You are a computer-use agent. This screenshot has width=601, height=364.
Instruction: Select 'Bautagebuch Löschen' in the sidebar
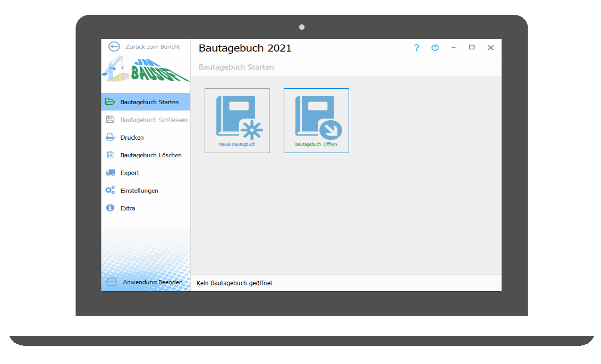click(151, 155)
